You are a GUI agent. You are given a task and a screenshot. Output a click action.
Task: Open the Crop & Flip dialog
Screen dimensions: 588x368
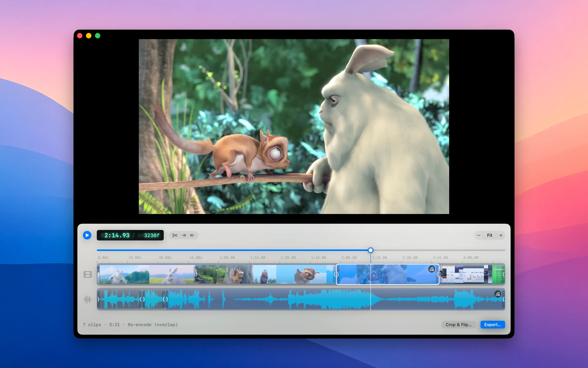click(459, 324)
